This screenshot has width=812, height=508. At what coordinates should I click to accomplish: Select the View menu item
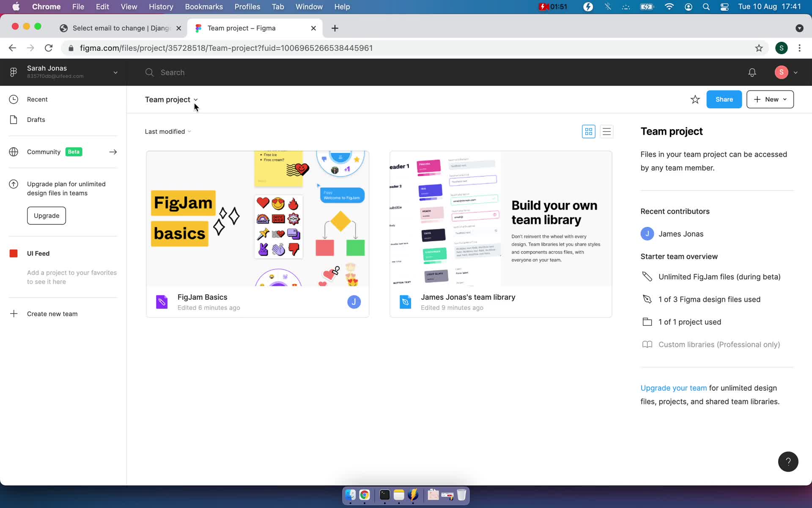pyautogui.click(x=129, y=6)
